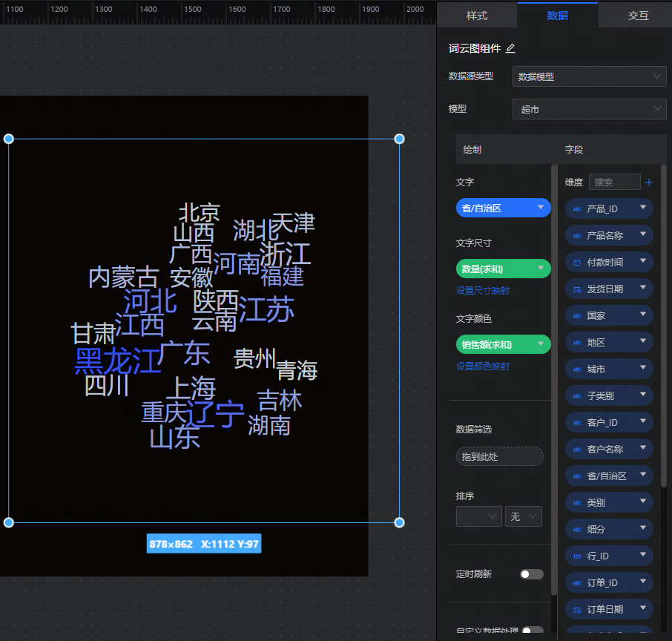The width and height of the screenshot is (672, 641).
Task: Click the 维度 search input field
Action: [614, 182]
